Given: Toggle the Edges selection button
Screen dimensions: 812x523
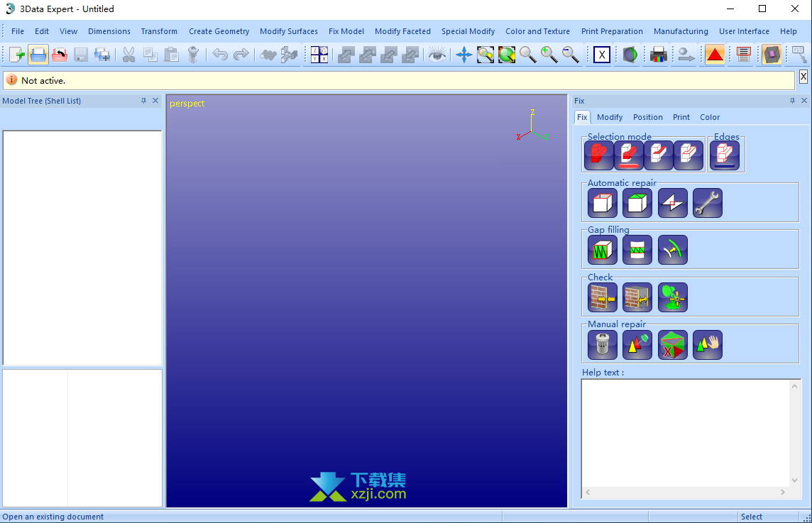Looking at the screenshot, I should tap(724, 155).
